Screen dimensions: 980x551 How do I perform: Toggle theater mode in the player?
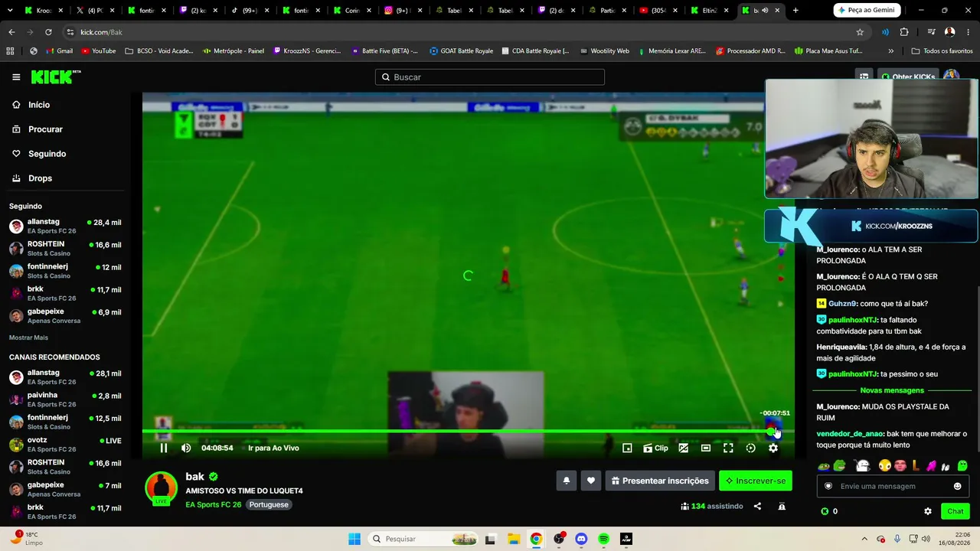pyautogui.click(x=706, y=448)
